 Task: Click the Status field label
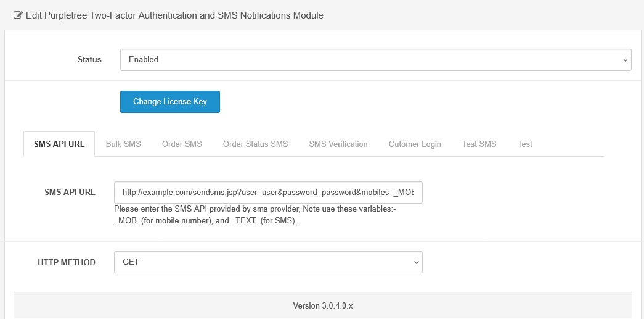[x=89, y=60]
